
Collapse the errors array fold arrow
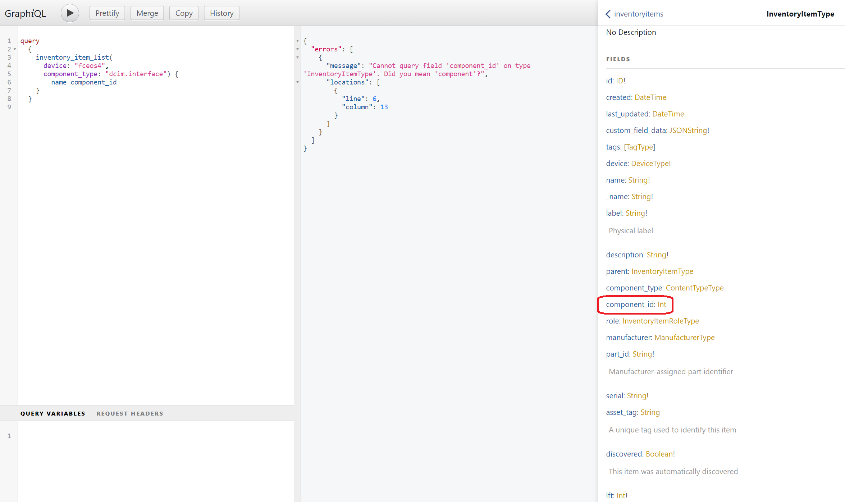(x=297, y=49)
